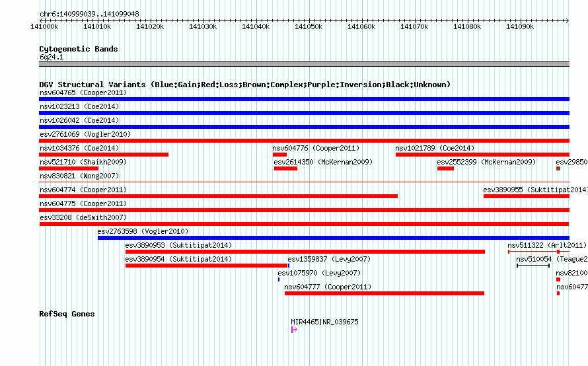This screenshot has height=366, width=588.
Task: Click the chr6:140999039..141099048 coordinates text
Action: pyautogui.click(x=89, y=14)
